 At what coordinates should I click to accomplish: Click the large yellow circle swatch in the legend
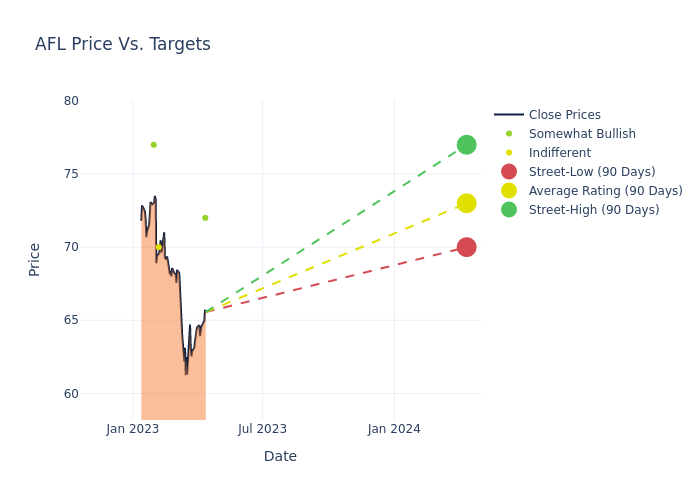[509, 191]
